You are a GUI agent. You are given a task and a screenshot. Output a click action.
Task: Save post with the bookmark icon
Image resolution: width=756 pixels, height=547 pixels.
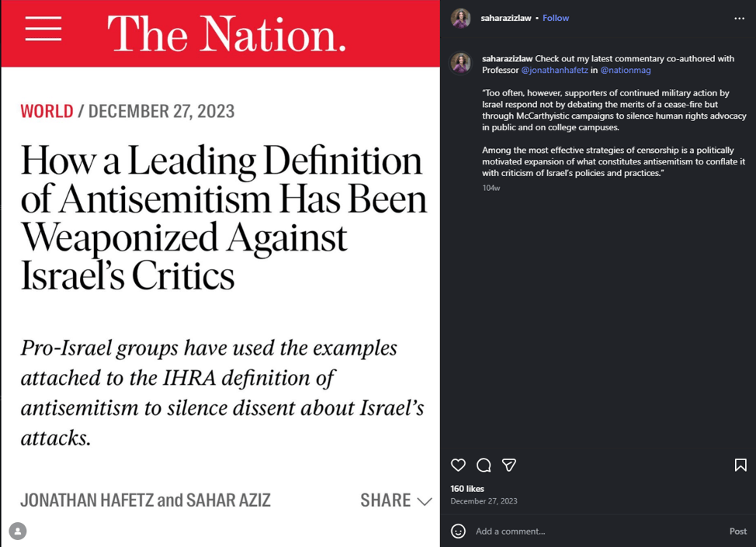740,465
